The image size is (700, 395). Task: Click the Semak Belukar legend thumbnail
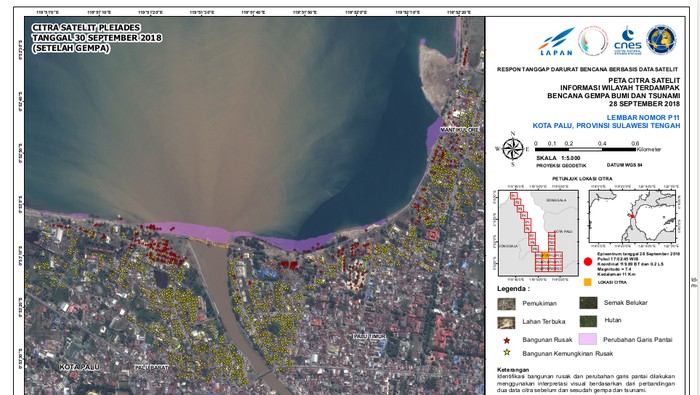coord(588,303)
